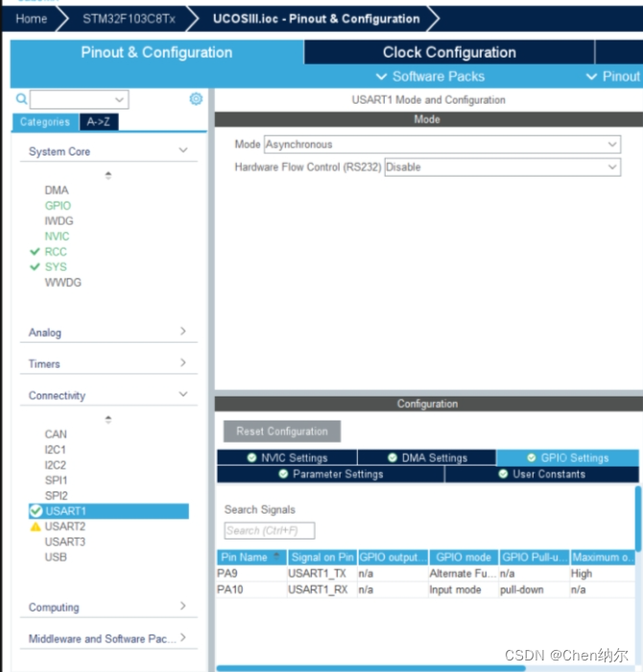Click the GPIO mode column header
The image size is (643, 672).
[464, 557]
